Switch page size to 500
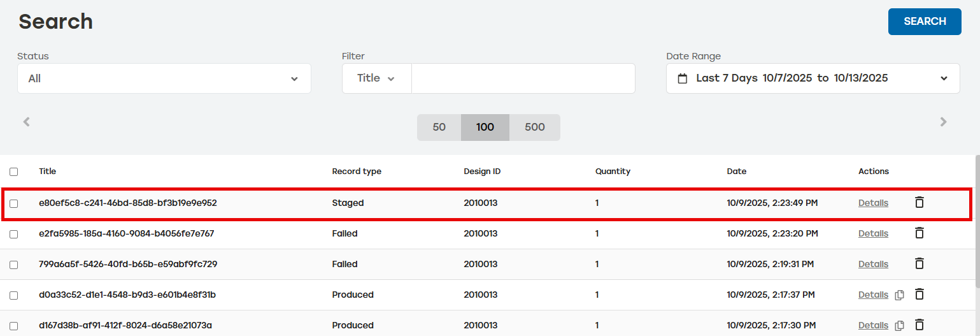Screen dimensions: 980x336 tap(535, 127)
